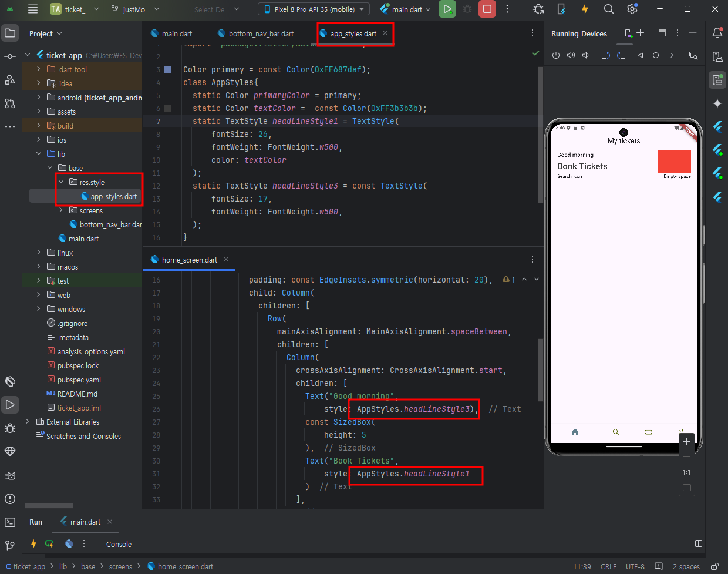Expand the android folder
The image size is (728, 574).
coord(38,98)
